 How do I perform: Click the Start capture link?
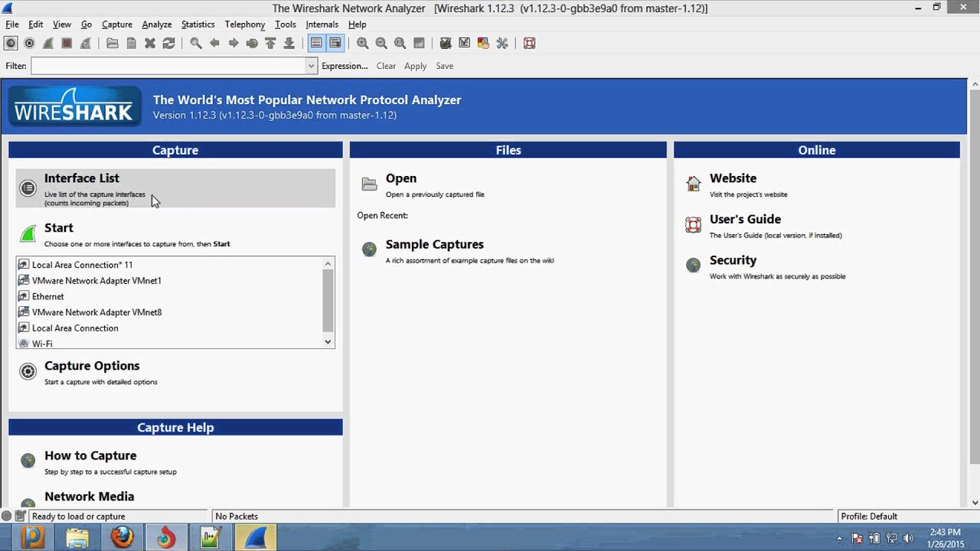point(59,228)
